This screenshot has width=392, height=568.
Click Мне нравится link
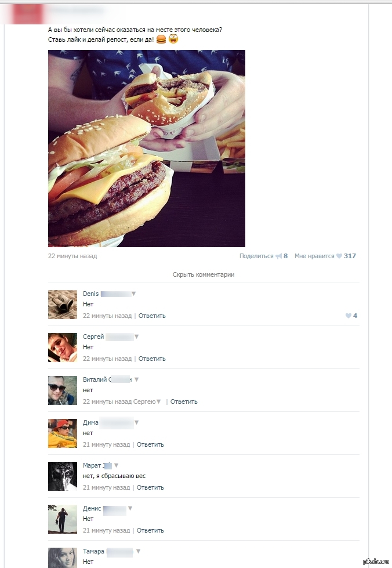(314, 256)
